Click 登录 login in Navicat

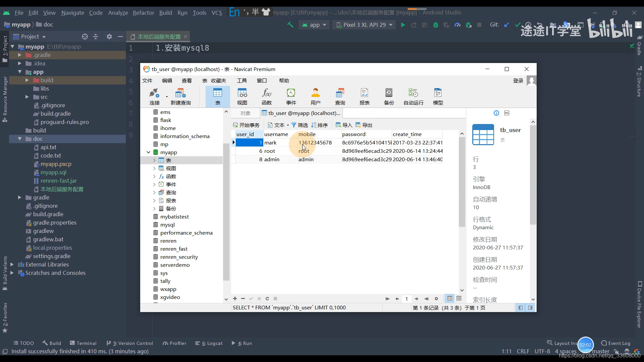pos(518,80)
